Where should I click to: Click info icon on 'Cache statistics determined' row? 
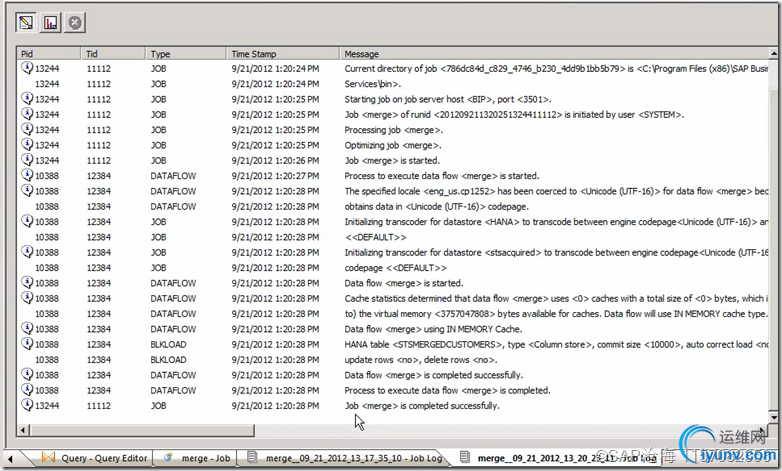(x=27, y=298)
